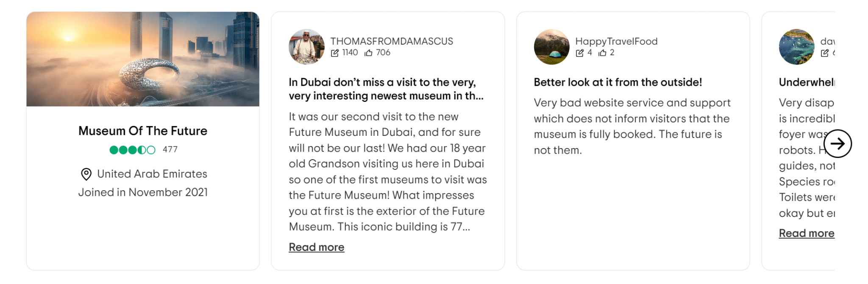Click HappyTravelFood helpful votes thumbs-up icon
This screenshot has width=868, height=284.
602,53
